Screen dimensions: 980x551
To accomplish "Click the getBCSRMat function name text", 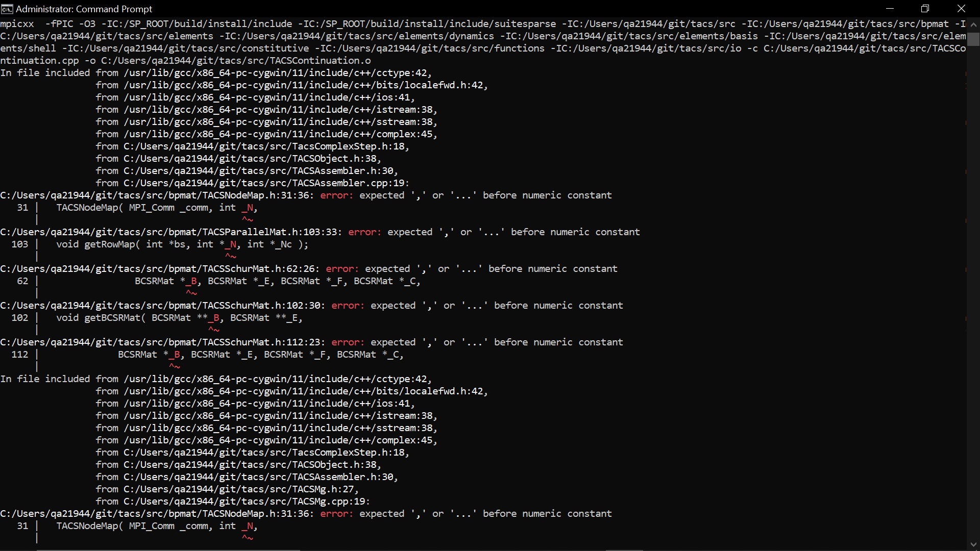I will 112,318.
